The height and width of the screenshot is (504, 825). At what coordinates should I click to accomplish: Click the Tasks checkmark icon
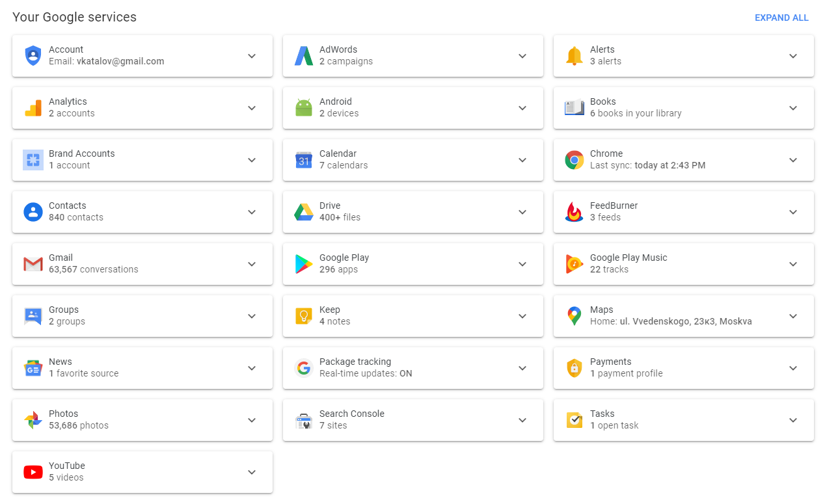(x=575, y=420)
